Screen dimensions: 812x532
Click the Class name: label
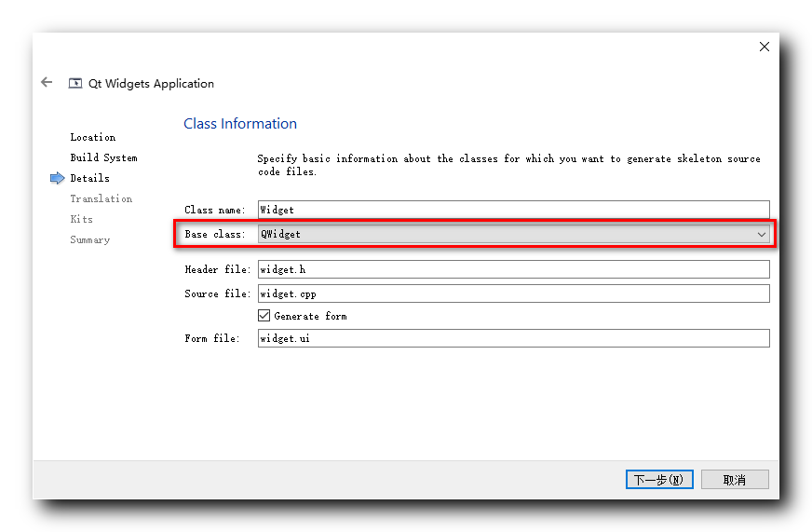(215, 210)
